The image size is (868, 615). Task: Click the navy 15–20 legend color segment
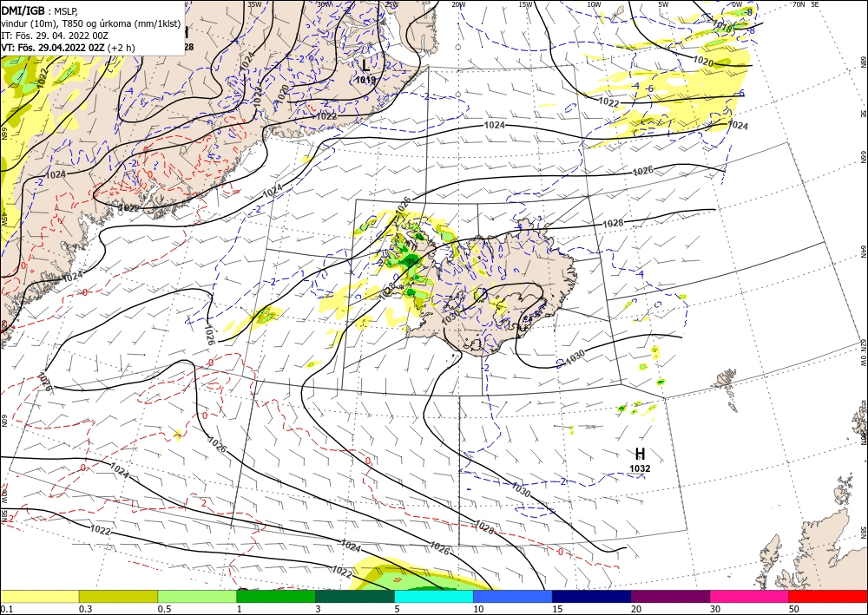pyautogui.click(x=592, y=596)
